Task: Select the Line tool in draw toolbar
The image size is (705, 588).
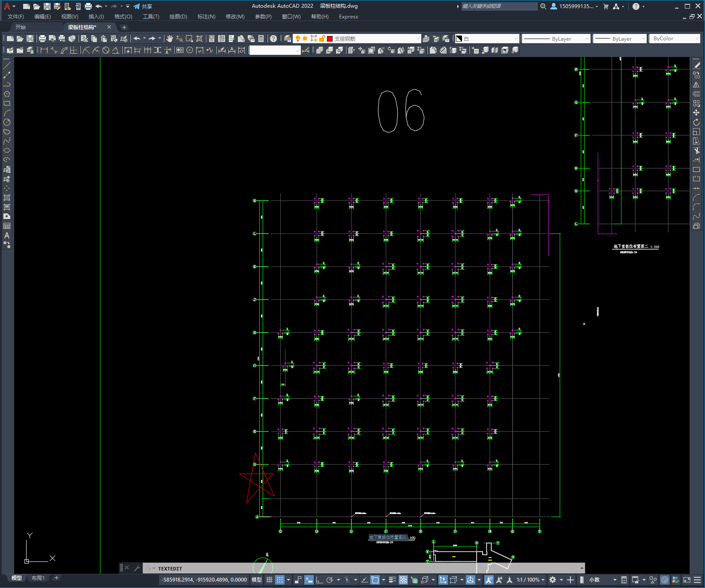Action: 7,66
